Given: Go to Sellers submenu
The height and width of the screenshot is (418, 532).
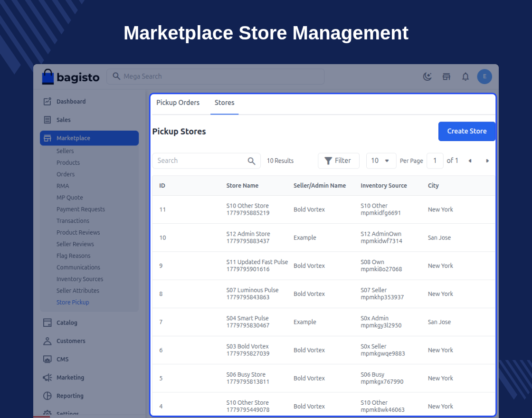Looking at the screenshot, I should coord(65,151).
